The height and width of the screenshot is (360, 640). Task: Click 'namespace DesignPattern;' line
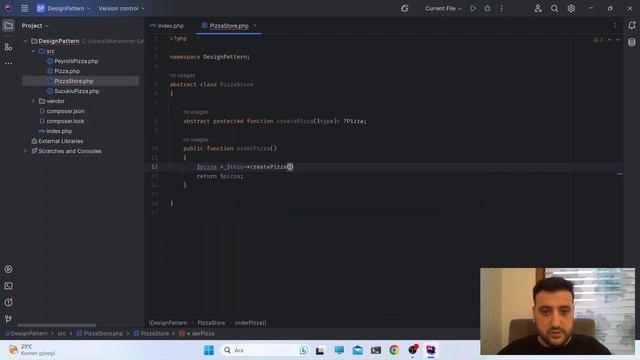tap(210, 57)
